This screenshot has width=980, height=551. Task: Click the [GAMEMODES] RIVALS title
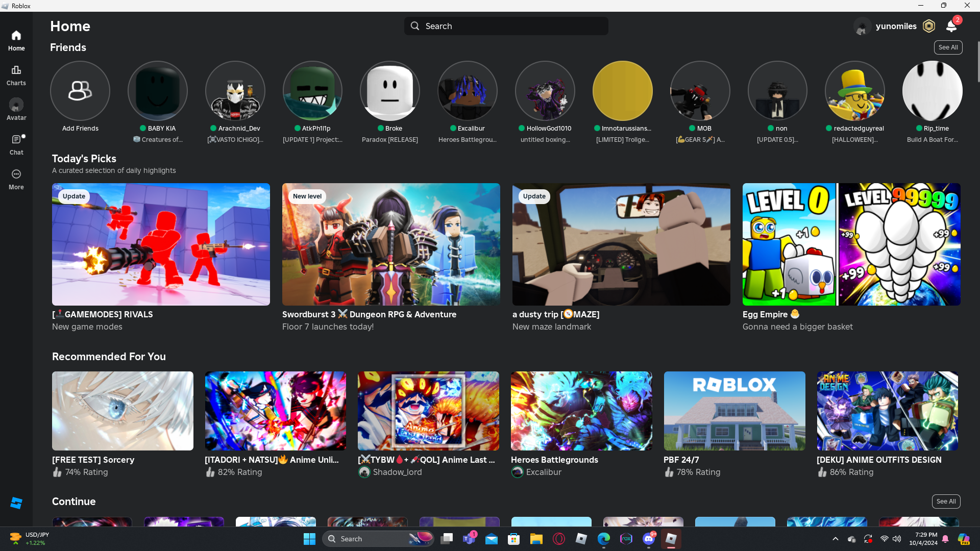click(103, 314)
